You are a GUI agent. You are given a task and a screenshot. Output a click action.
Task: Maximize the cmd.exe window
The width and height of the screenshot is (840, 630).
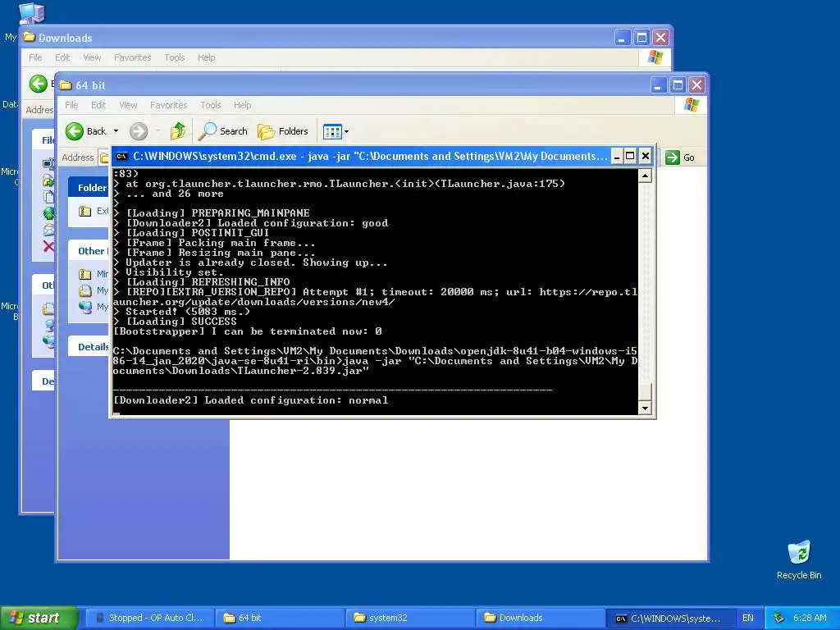631,157
